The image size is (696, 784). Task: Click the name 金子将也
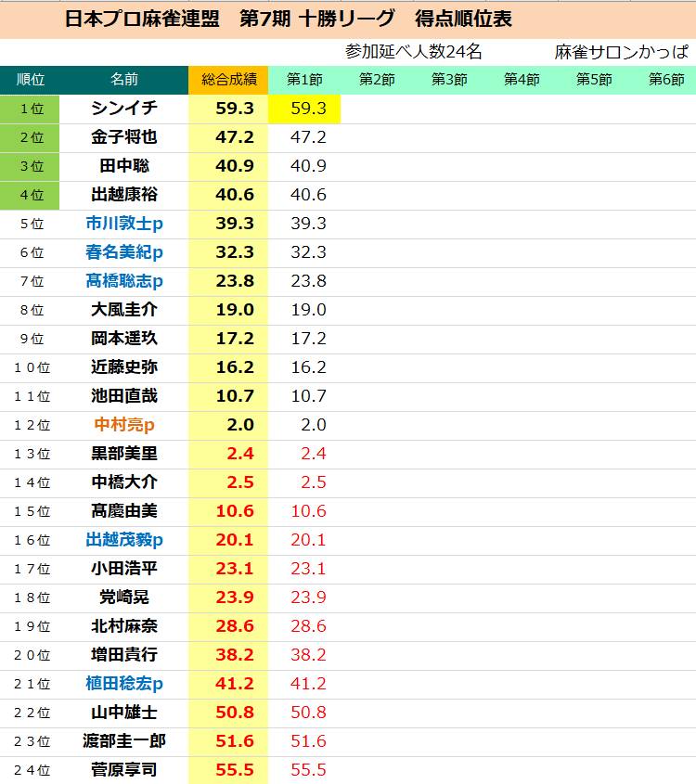124,137
